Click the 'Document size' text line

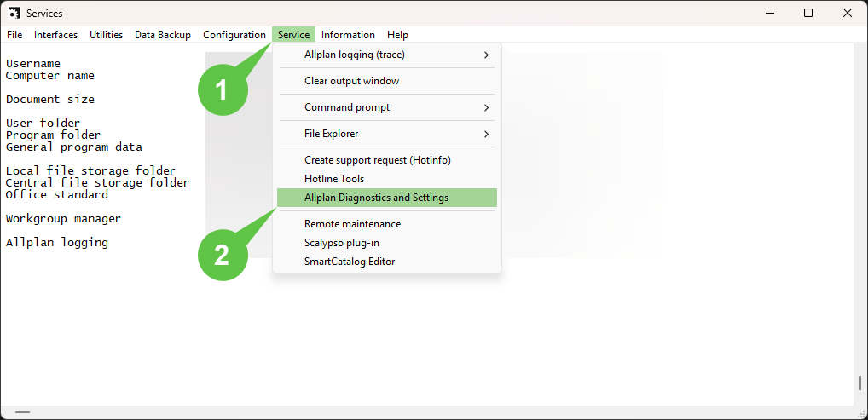(x=49, y=100)
